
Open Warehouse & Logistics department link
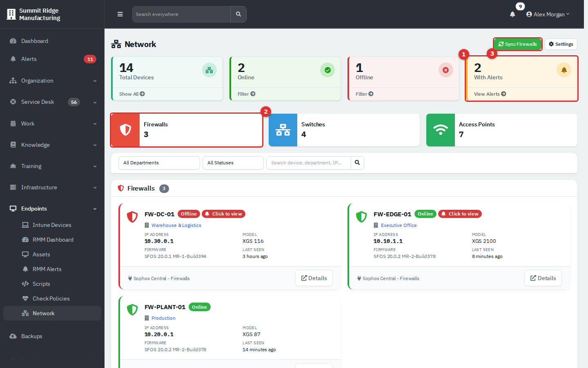point(176,225)
